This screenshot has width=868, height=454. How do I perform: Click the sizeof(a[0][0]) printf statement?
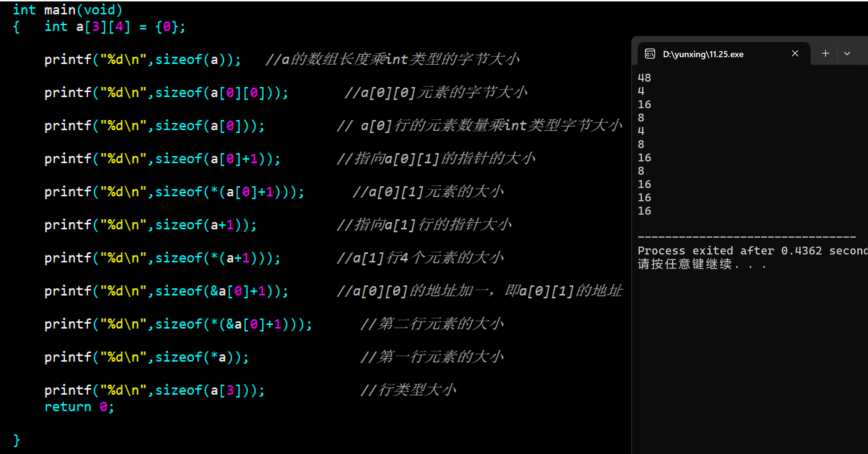click(165, 92)
